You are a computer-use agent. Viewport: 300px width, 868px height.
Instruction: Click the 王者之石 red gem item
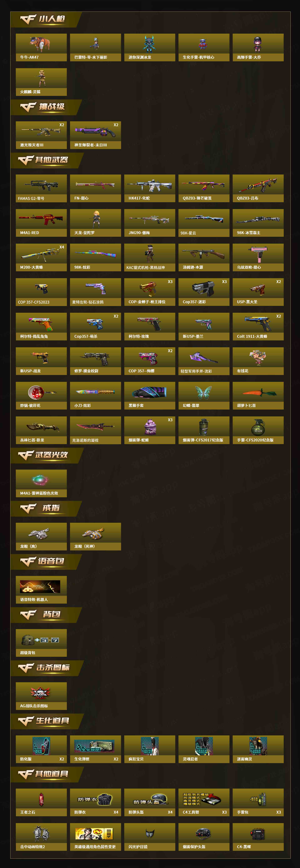41,802
